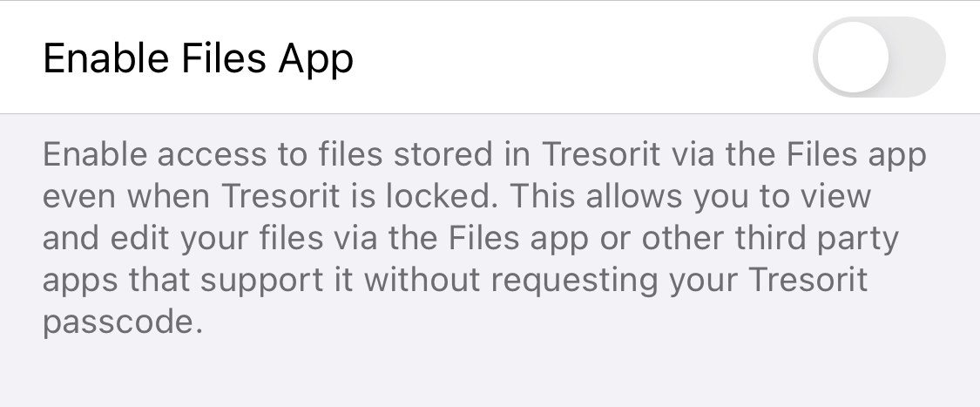Click the final word 'passcode.'
980x407 pixels.
(x=123, y=323)
